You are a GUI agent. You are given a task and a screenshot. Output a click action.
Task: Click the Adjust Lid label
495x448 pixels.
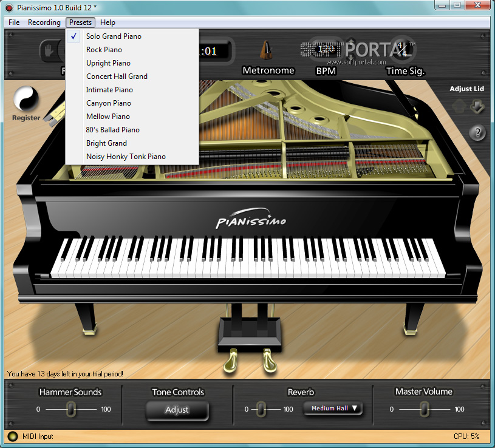[x=466, y=89]
